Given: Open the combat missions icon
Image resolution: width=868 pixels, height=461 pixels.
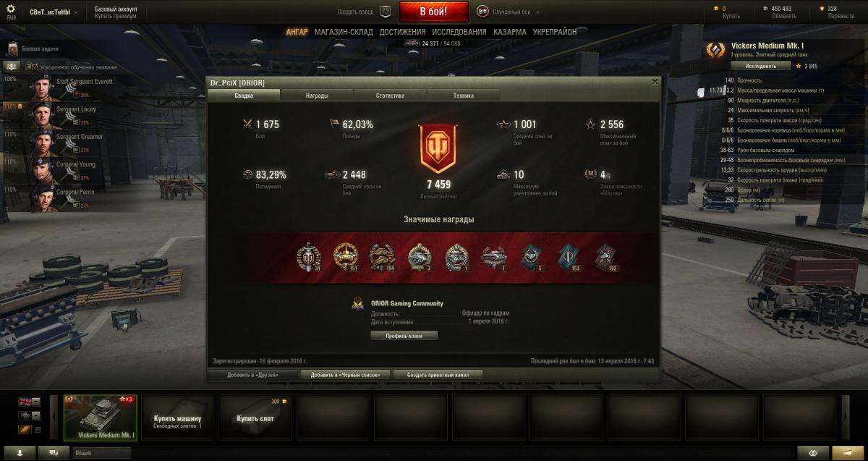Looking at the screenshot, I should 12,49.
